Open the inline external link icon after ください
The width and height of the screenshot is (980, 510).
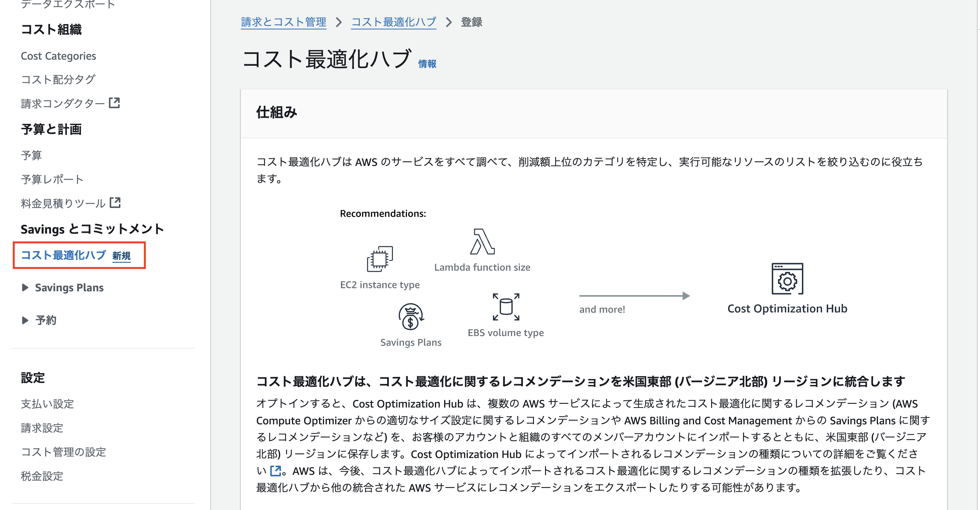click(275, 471)
